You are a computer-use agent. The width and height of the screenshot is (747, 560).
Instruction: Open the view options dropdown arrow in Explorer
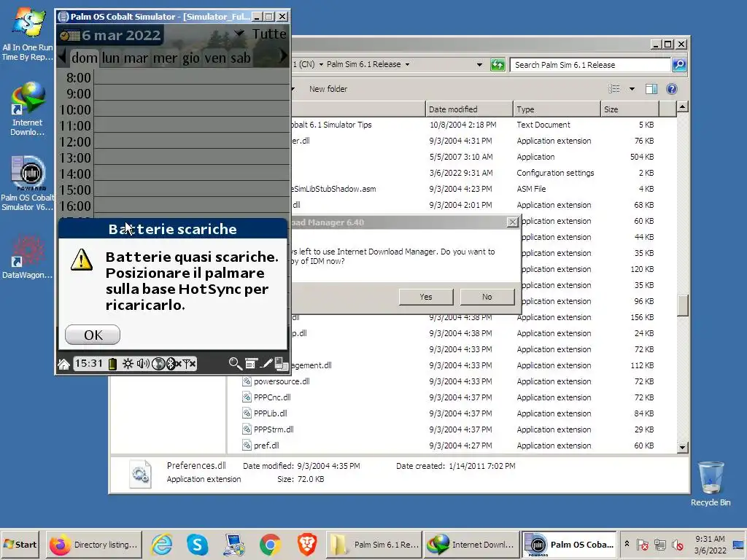pyautogui.click(x=632, y=89)
